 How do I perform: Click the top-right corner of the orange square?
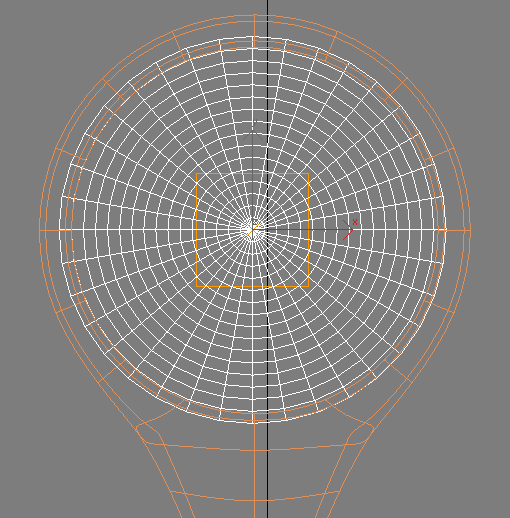point(309,173)
